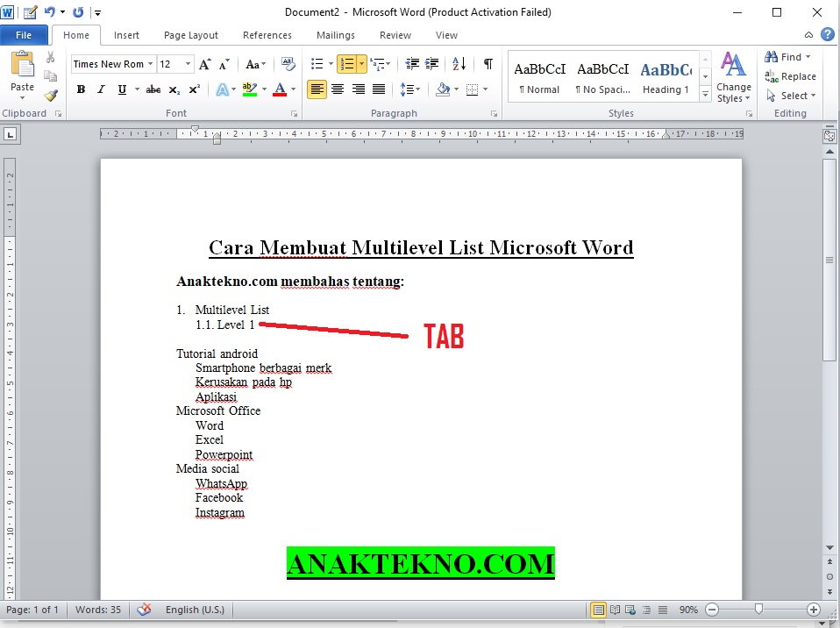840x628 pixels.
Task: Open the Multilevel List icon
Action: tap(377, 64)
